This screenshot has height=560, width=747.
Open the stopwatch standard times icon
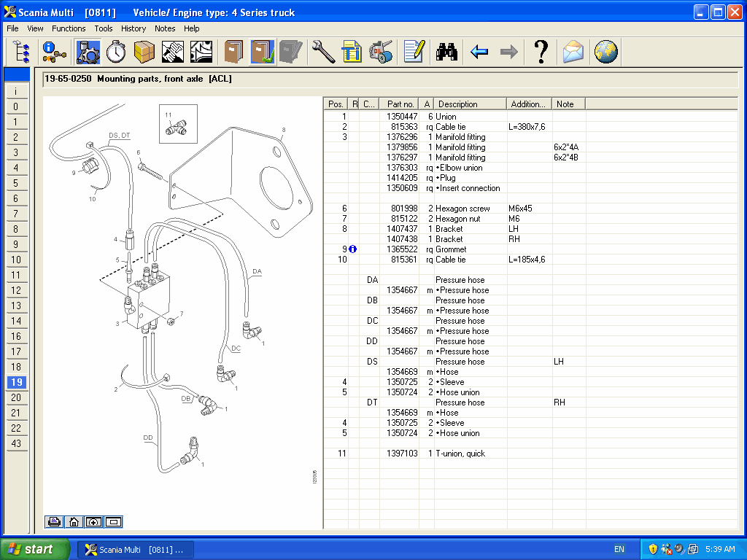click(116, 52)
